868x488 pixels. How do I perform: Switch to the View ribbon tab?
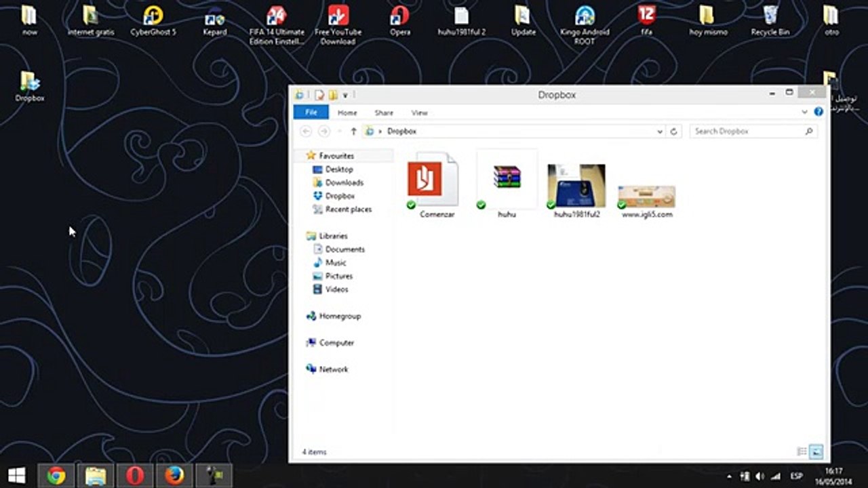tap(420, 113)
